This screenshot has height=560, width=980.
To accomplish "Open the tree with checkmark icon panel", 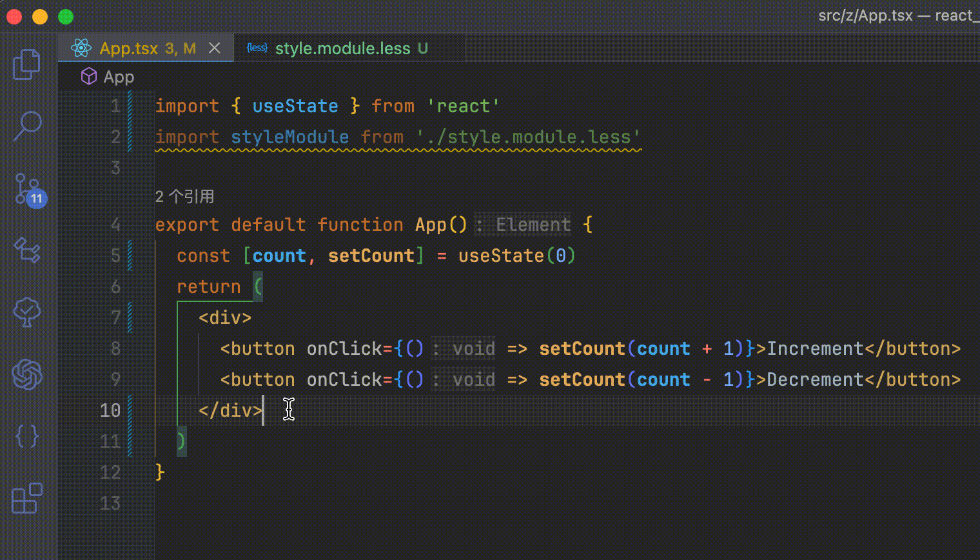I will coord(27,312).
